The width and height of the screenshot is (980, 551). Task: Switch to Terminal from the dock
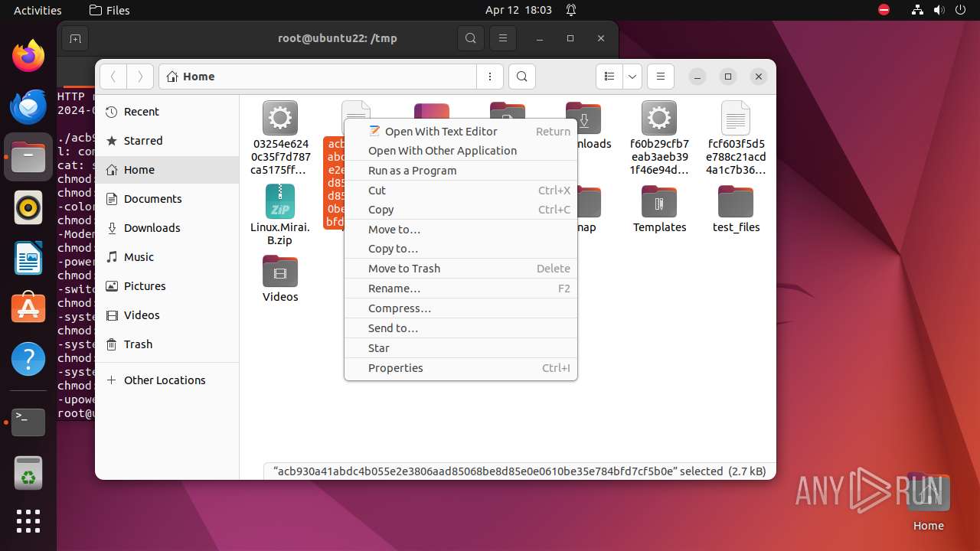click(x=28, y=422)
